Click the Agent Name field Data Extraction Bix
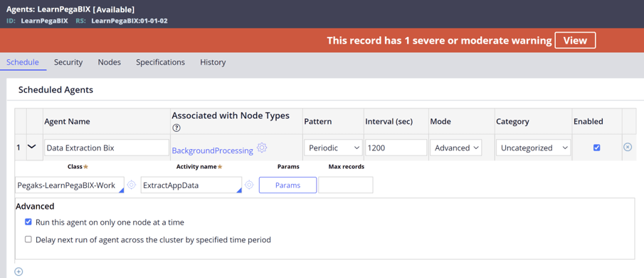The height and width of the screenshot is (278, 644). coord(106,148)
